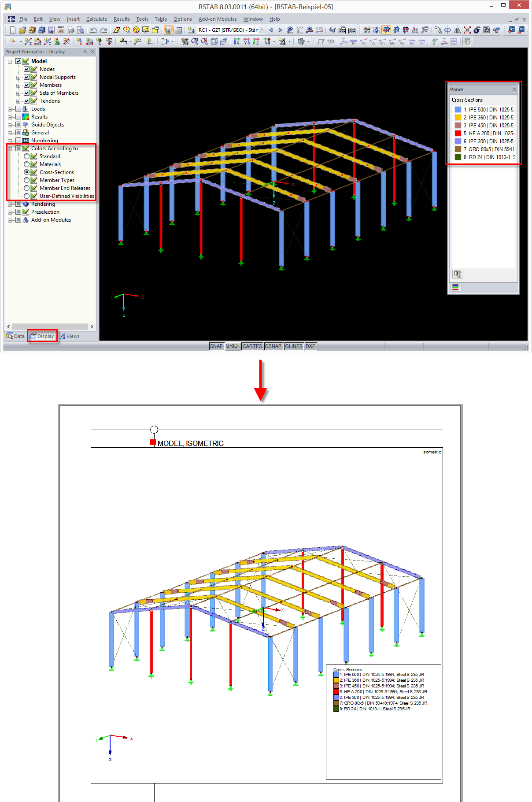Open the Add-on Modules menu
Screen dimensions: 532x802
218,19
